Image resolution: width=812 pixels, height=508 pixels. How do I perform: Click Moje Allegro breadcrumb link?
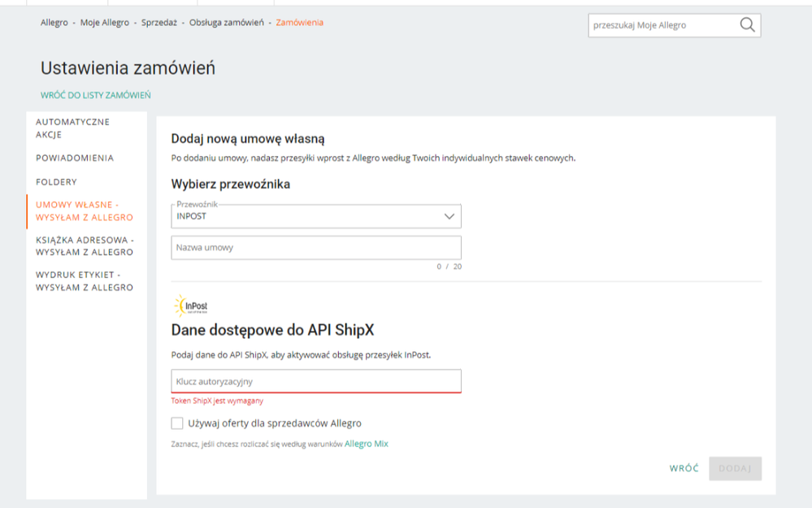click(105, 23)
